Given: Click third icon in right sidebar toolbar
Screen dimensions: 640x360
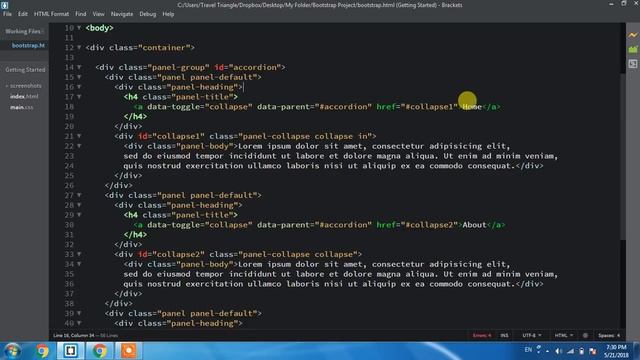Looking at the screenshot, I should (633, 64).
